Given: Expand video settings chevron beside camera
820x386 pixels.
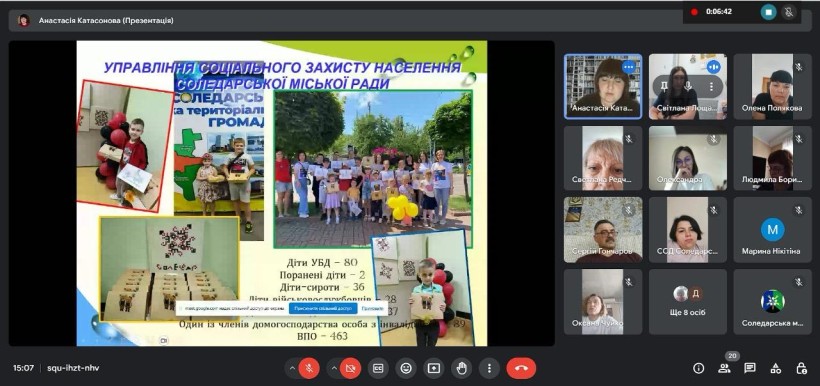Looking at the screenshot, I should point(334,368).
